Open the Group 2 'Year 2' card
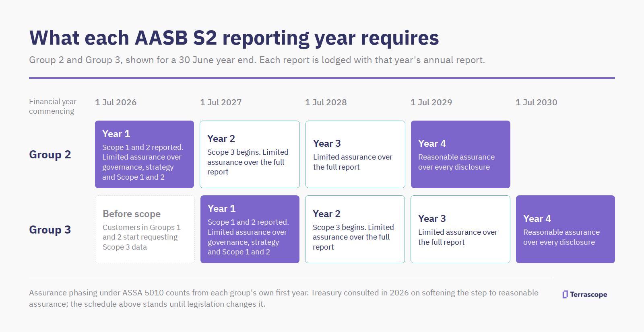 [250, 154]
